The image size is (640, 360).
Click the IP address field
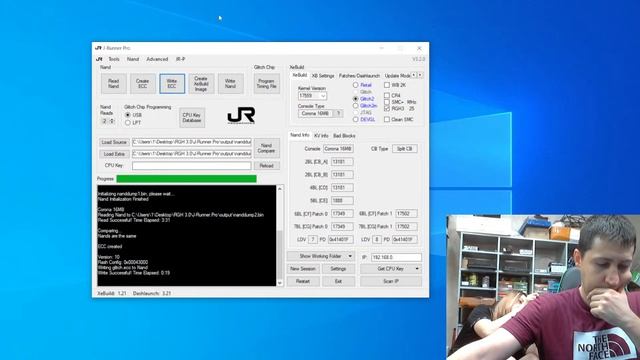[x=396, y=257]
